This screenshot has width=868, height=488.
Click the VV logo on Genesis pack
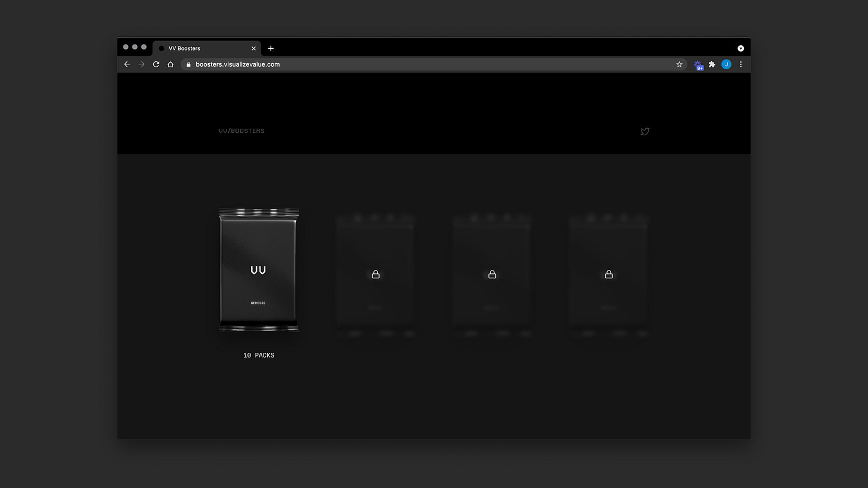pos(258,270)
